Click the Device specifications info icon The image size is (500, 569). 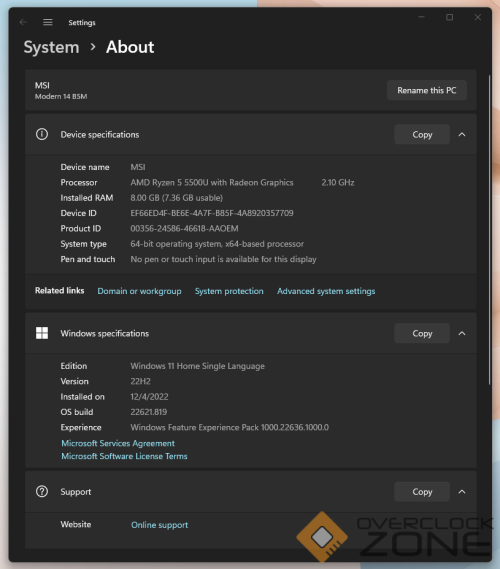pos(42,134)
